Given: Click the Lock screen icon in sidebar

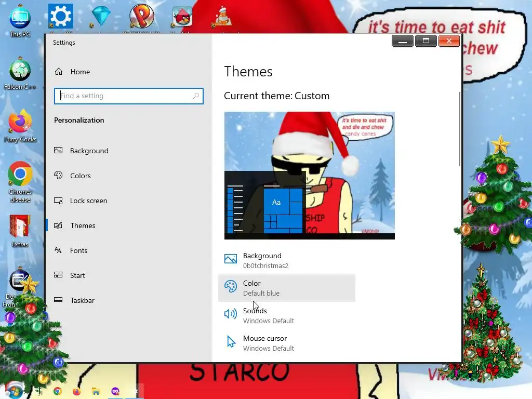Looking at the screenshot, I should tap(58, 201).
